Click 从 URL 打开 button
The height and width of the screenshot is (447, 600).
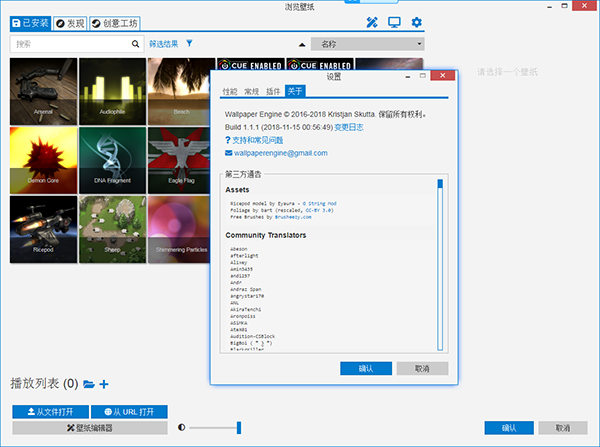pos(129,412)
